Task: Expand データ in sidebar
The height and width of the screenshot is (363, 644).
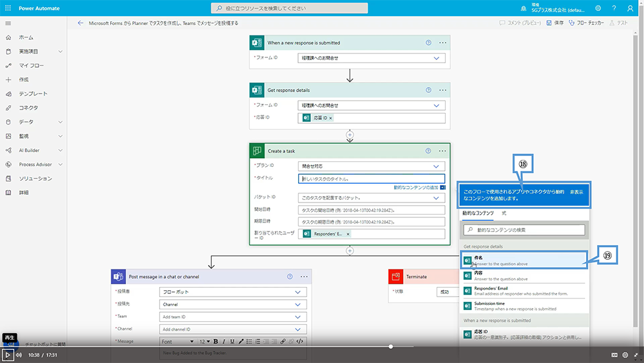Action: click(x=61, y=122)
